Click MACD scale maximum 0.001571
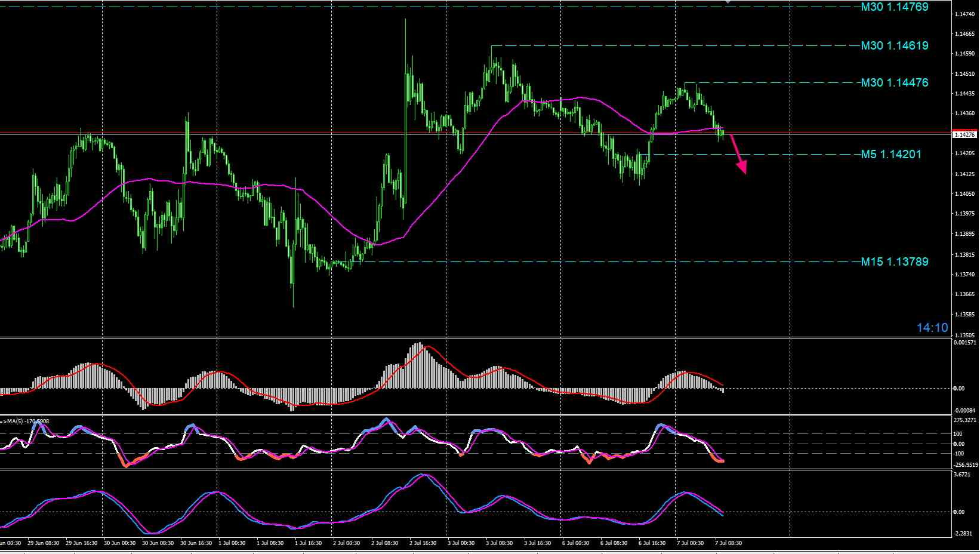The height and width of the screenshot is (554, 980). [x=965, y=343]
